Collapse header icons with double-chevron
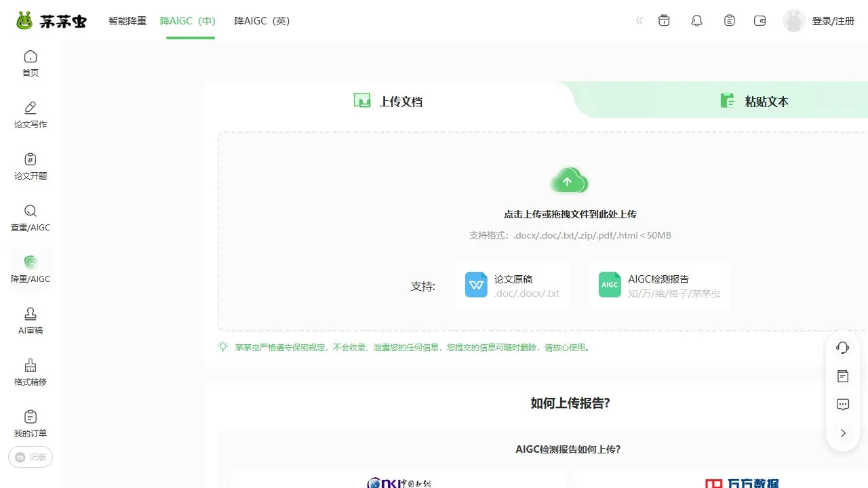This screenshot has height=488, width=868. point(639,21)
